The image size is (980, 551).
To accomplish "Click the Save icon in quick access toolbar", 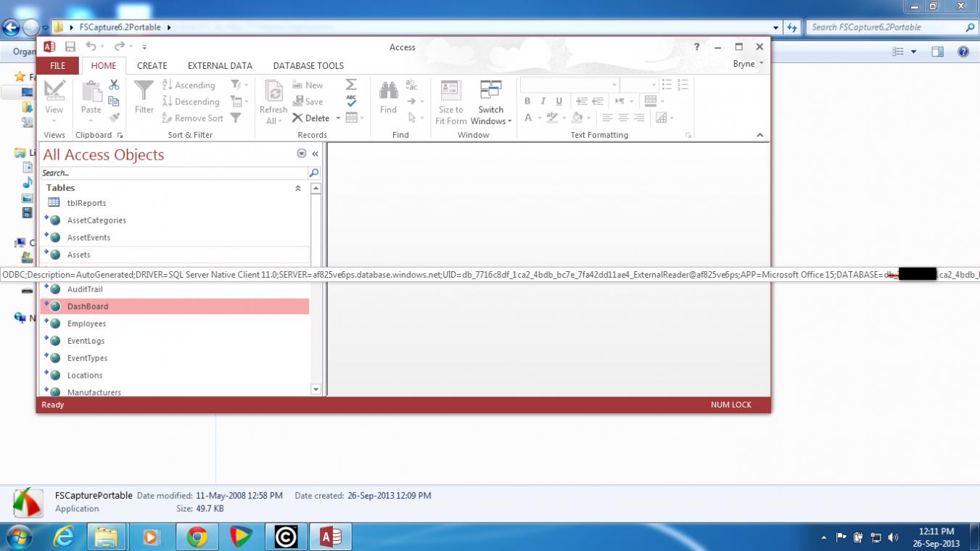I will click(x=70, y=47).
